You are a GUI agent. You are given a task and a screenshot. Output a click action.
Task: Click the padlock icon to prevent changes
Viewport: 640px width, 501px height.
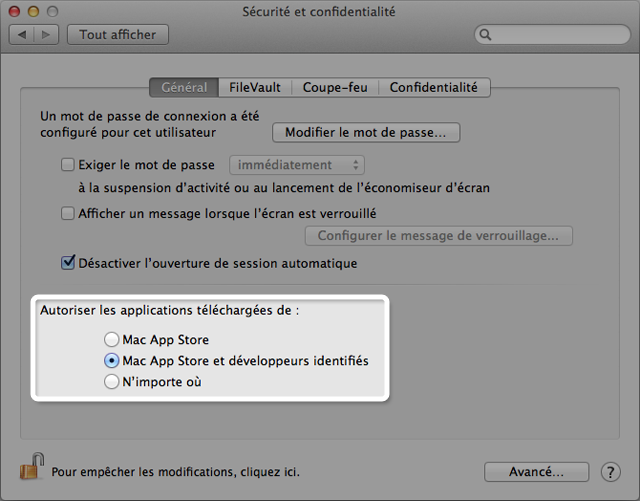tap(32, 466)
